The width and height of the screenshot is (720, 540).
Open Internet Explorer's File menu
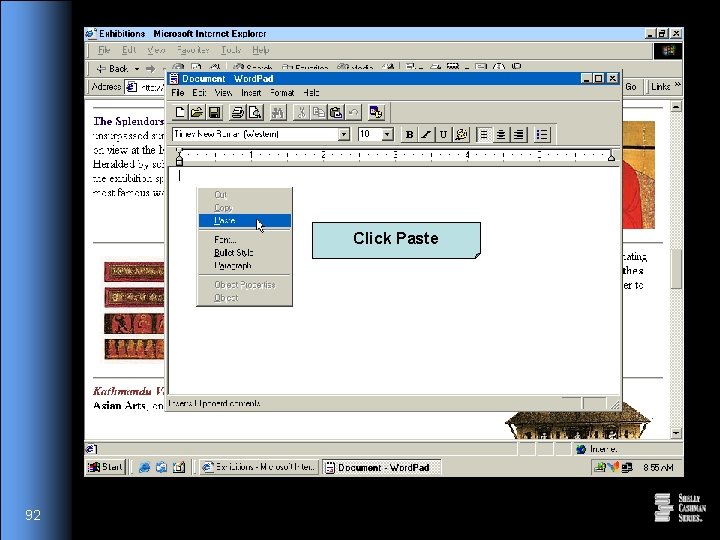[104, 50]
